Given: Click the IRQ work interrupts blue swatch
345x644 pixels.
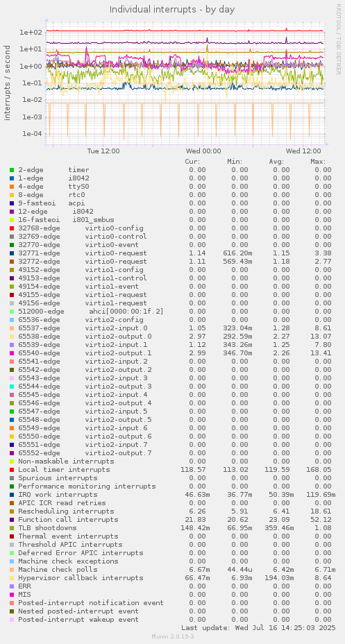Looking at the screenshot, I should tap(12, 495).
